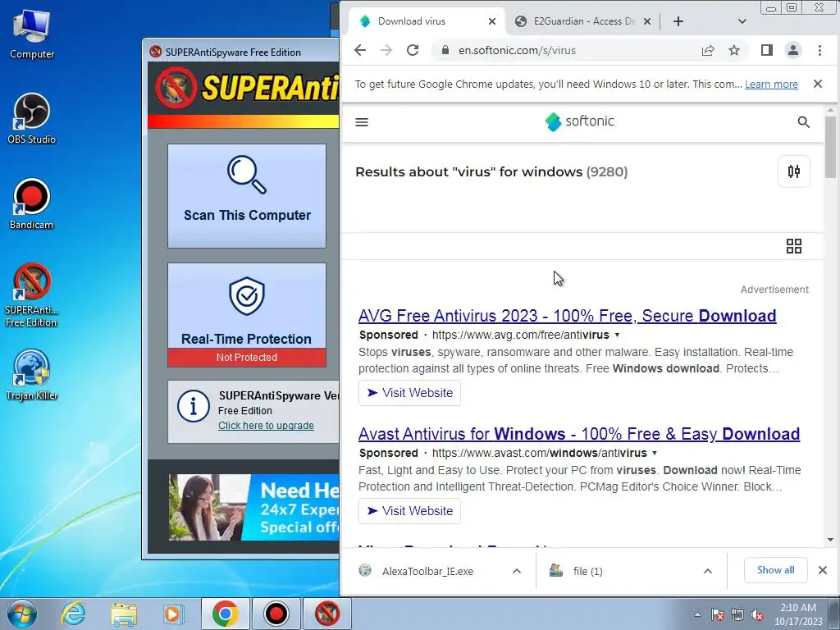
Task: Expand file (1) download options chevron
Action: pos(708,571)
